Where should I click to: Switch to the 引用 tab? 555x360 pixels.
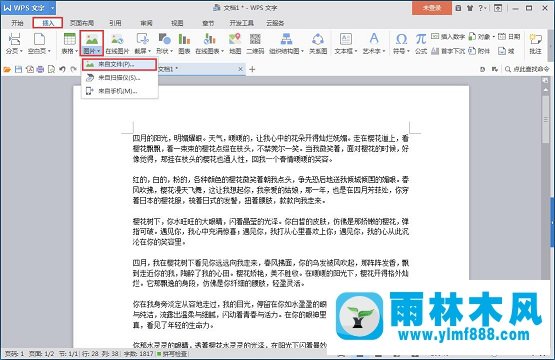[x=115, y=23]
